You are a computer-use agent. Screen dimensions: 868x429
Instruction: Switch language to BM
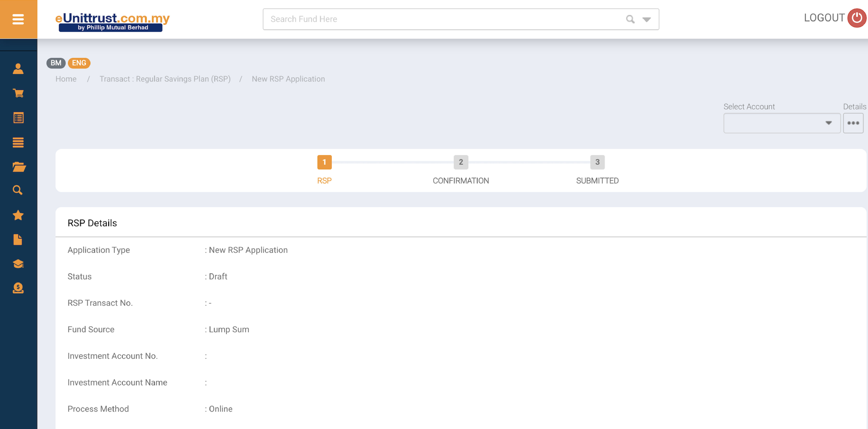click(56, 63)
